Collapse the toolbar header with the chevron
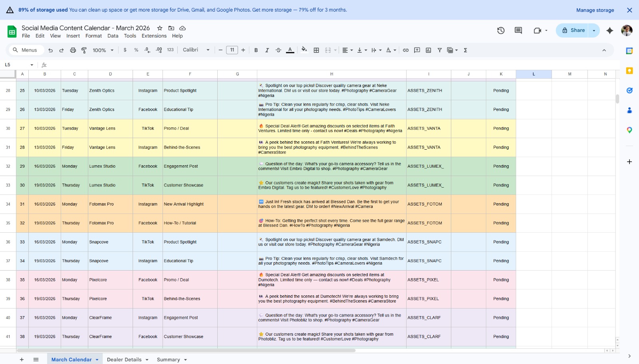The image size is (639, 364). (x=604, y=50)
